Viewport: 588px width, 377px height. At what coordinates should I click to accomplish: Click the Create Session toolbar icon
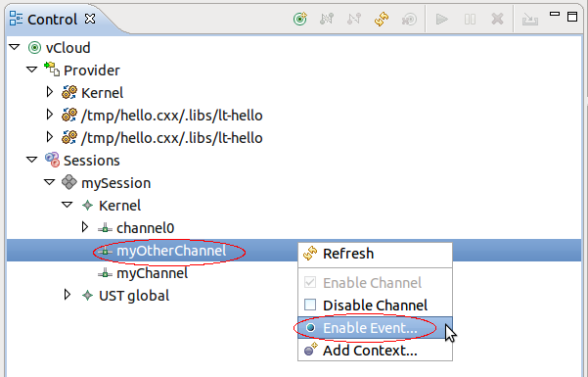coord(409,19)
